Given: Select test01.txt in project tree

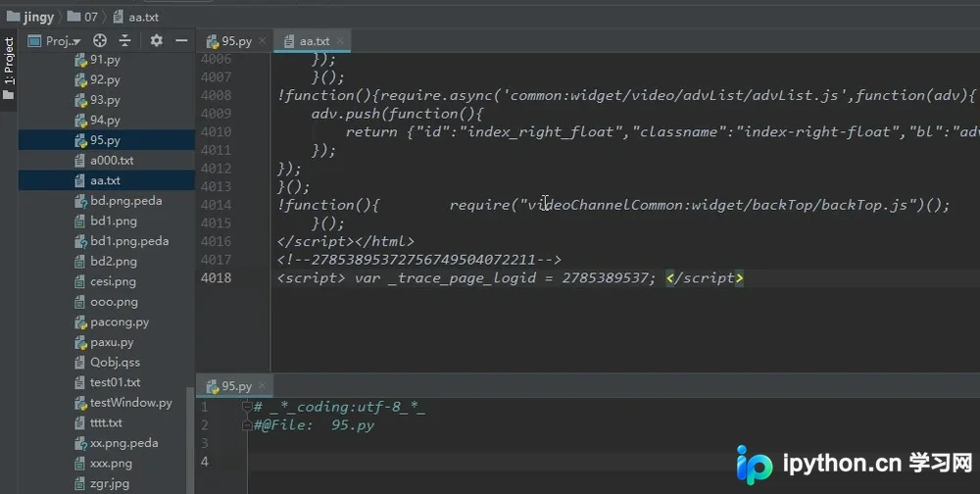Looking at the screenshot, I should (115, 382).
